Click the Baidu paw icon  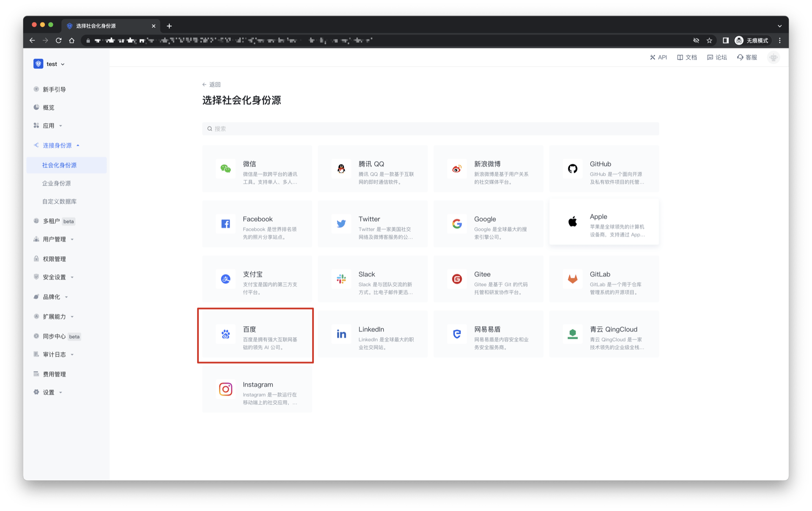pyautogui.click(x=225, y=334)
